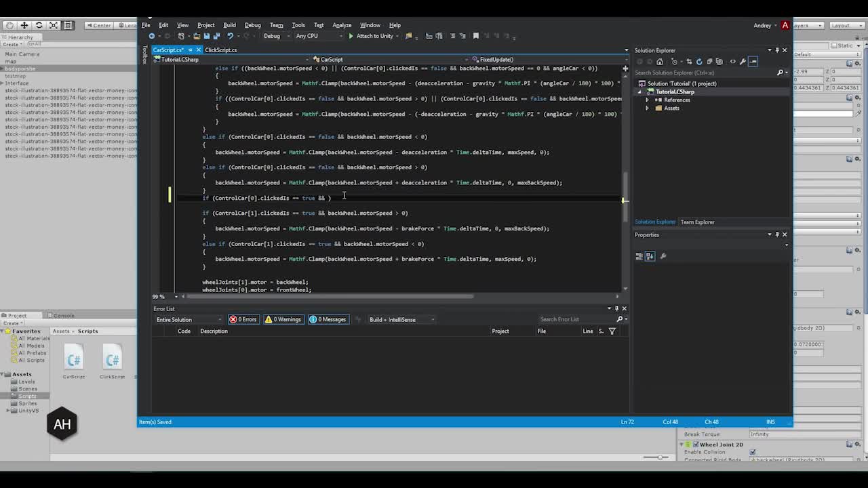Image resolution: width=868 pixels, height=488 pixels.
Task: Expand the References node in Solution Explorer
Action: (648, 100)
